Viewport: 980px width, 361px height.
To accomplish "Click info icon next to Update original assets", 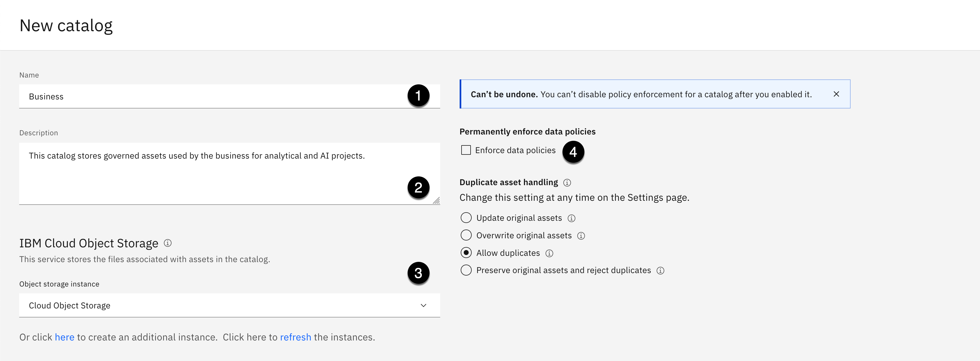I will click(572, 218).
